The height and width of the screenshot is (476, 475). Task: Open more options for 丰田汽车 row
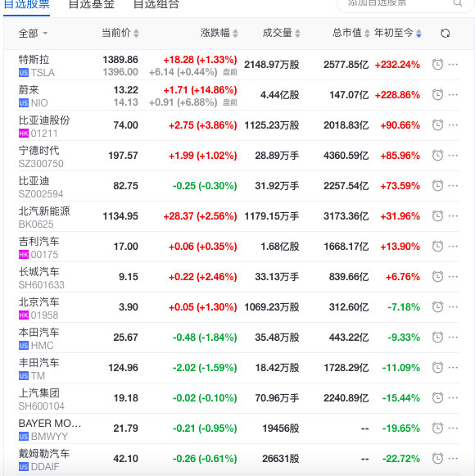[453, 368]
